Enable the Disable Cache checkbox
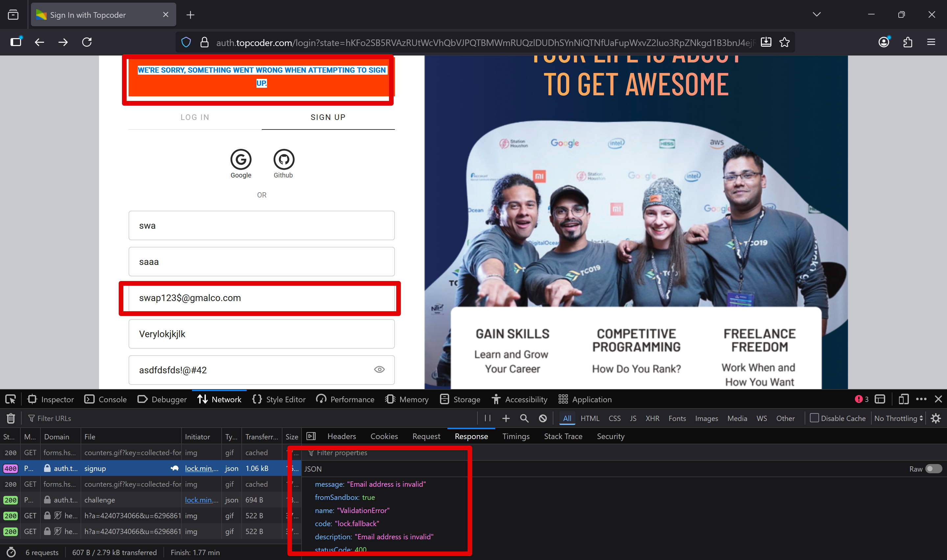 pyautogui.click(x=814, y=418)
